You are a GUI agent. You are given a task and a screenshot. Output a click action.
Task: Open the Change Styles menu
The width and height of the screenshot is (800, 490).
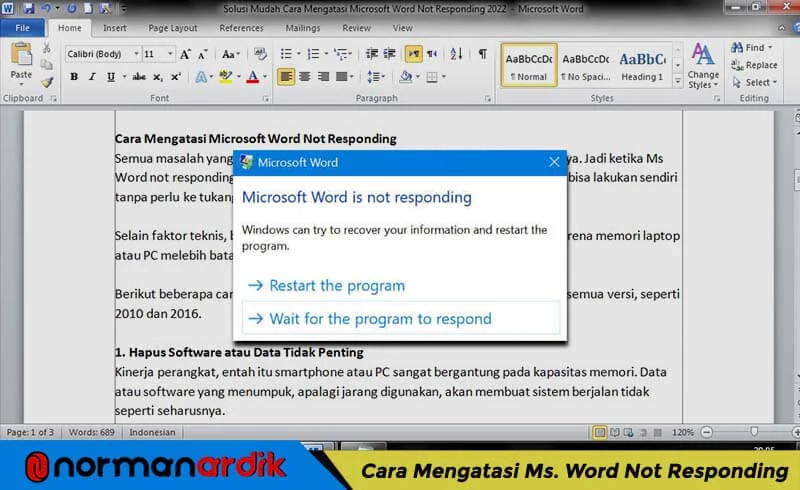click(703, 66)
